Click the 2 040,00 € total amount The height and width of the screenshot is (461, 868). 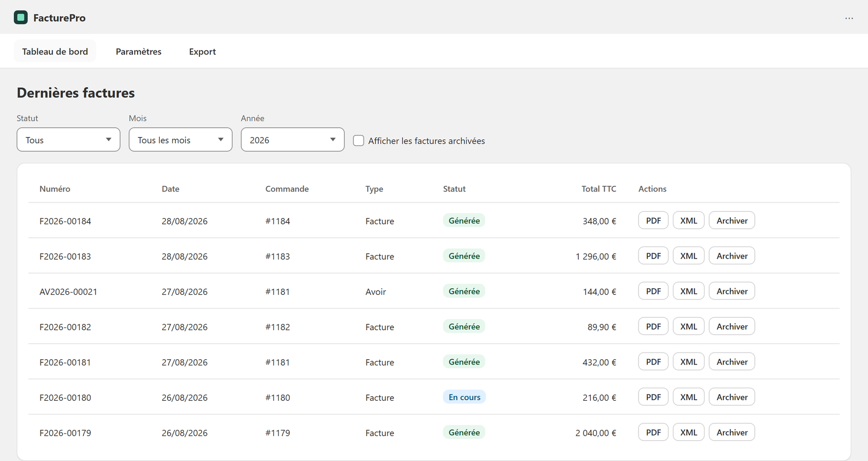click(x=596, y=433)
